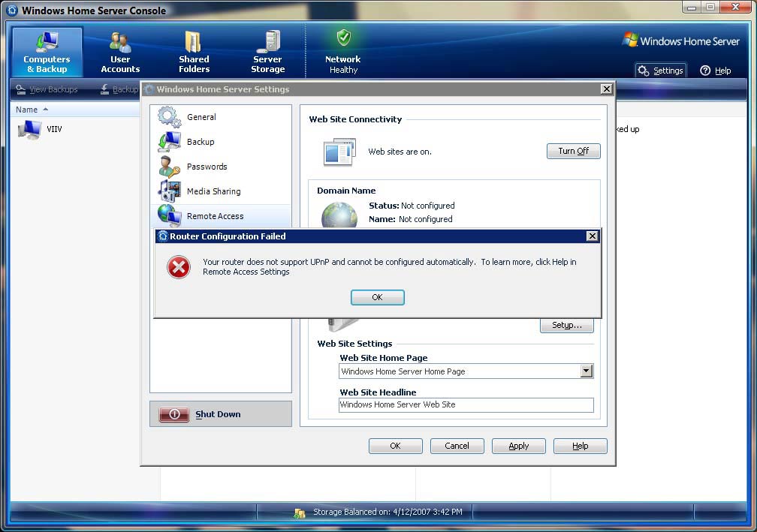This screenshot has width=757, height=532.
Task: Click the Network Healthy shield icon
Action: click(x=343, y=38)
